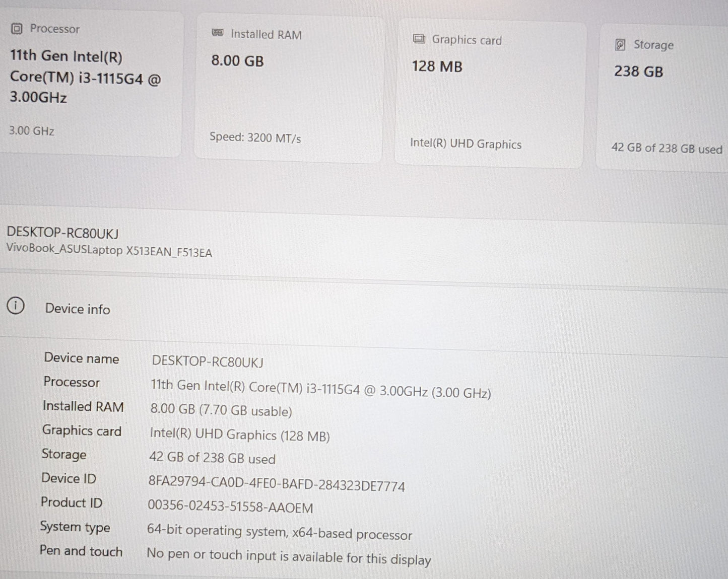Select the '128 MB' graphics value

click(x=437, y=66)
